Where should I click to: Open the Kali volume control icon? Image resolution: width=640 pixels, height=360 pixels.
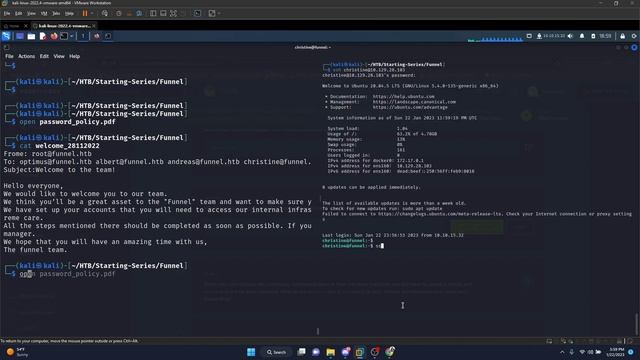click(x=570, y=36)
